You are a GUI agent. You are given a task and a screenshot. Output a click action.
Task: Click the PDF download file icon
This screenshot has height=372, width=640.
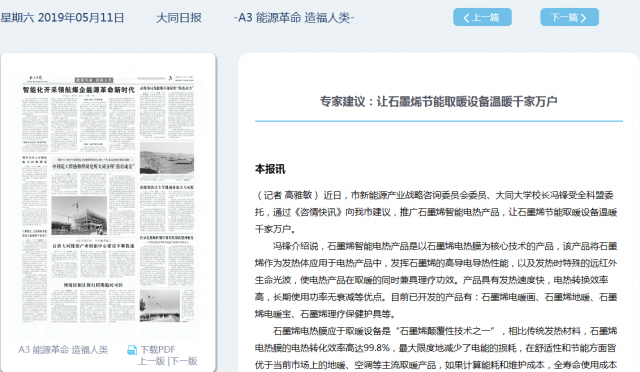pos(132,350)
